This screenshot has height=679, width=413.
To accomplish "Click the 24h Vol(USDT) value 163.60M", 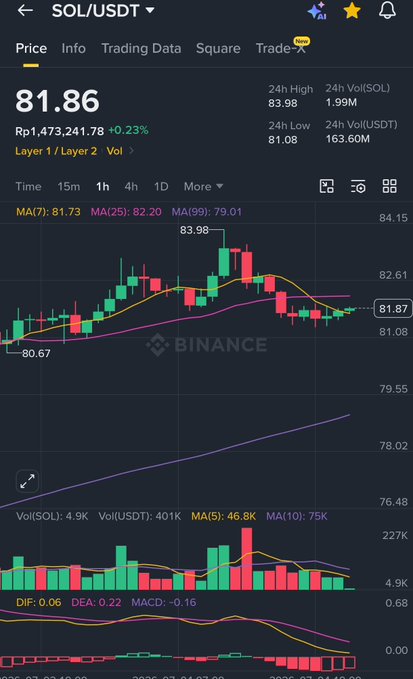I will [x=348, y=139].
